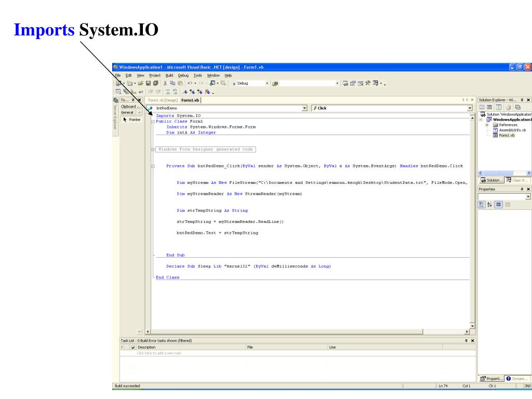Viewport: 532px width, 399px height.
Task: Close the Task List panel
Action: [x=473, y=341]
